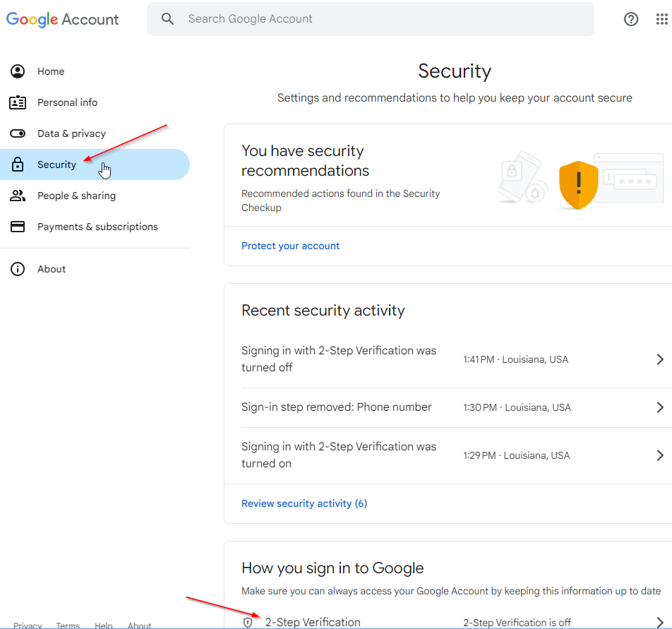
Task: Click 1:29 PM · Louisiana, USA timestamp
Action: [517, 455]
